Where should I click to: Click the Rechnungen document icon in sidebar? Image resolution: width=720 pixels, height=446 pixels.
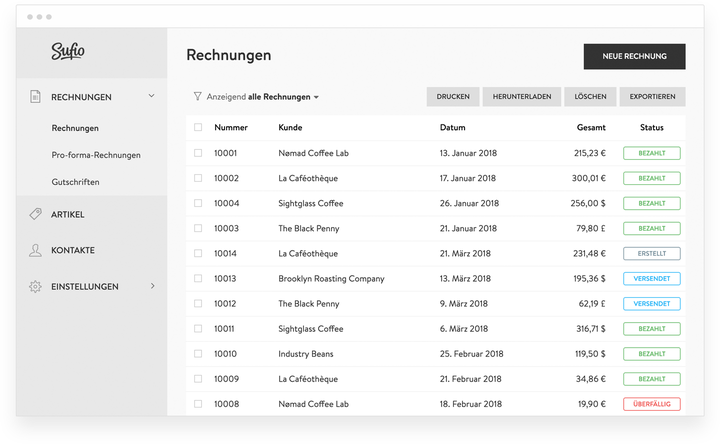[x=35, y=97]
